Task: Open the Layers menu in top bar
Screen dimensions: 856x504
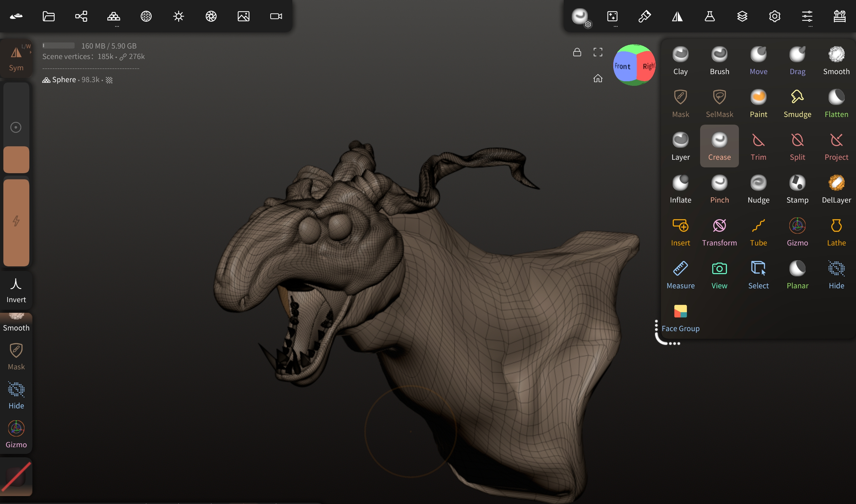Action: click(x=742, y=16)
